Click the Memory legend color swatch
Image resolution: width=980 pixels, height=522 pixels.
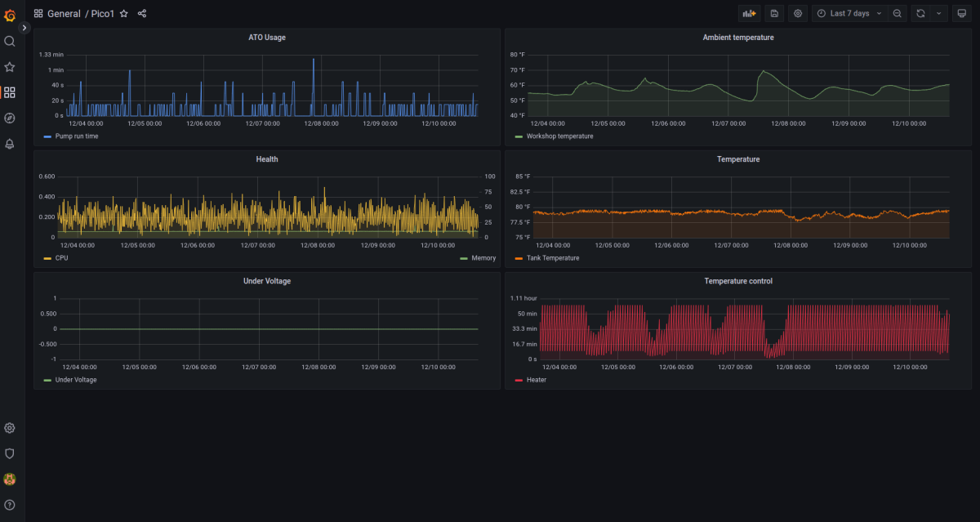click(x=464, y=258)
